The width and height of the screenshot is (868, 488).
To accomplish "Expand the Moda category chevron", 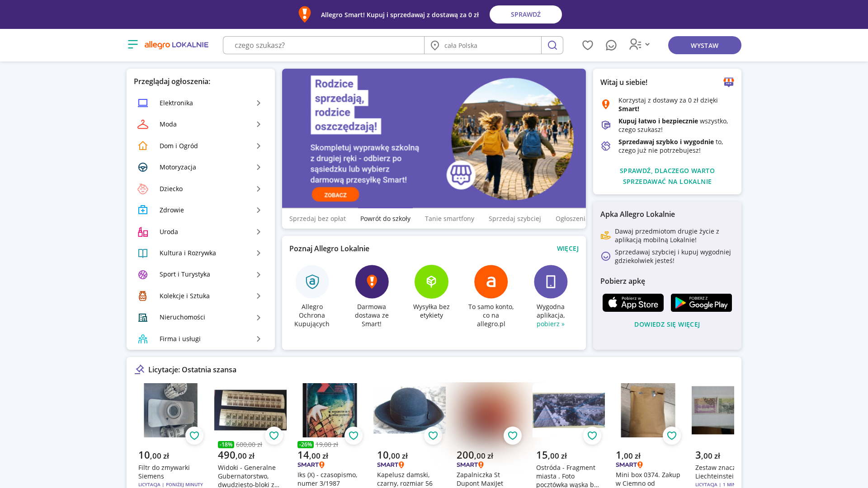I will click(x=259, y=124).
